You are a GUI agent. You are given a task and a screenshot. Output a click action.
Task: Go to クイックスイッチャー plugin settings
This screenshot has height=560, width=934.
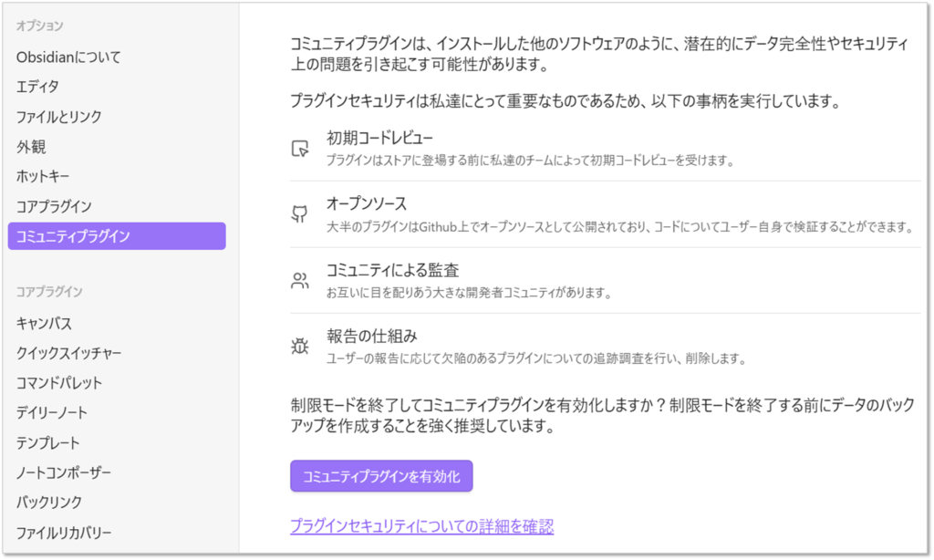click(x=68, y=353)
